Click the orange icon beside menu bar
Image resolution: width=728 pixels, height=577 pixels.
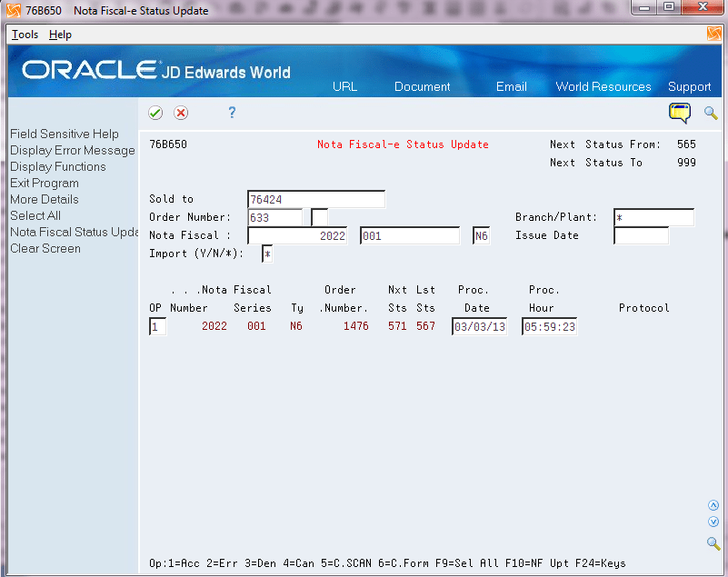pyautogui.click(x=714, y=34)
